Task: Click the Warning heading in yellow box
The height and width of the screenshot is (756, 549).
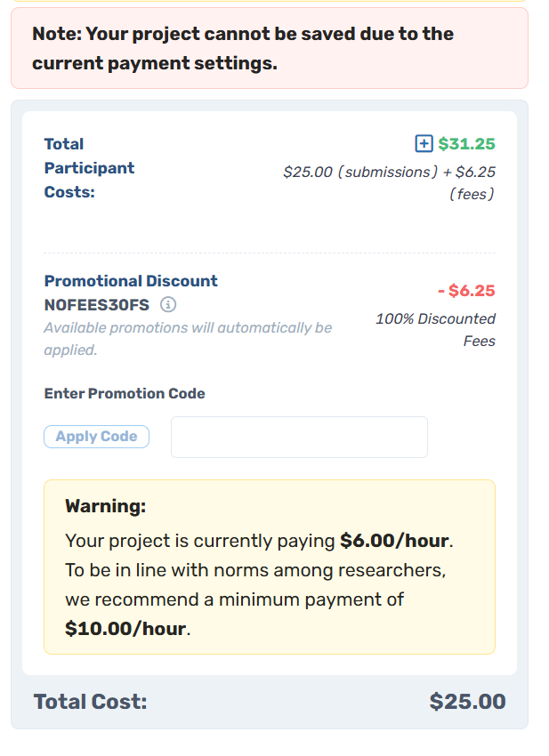Action: (105, 506)
